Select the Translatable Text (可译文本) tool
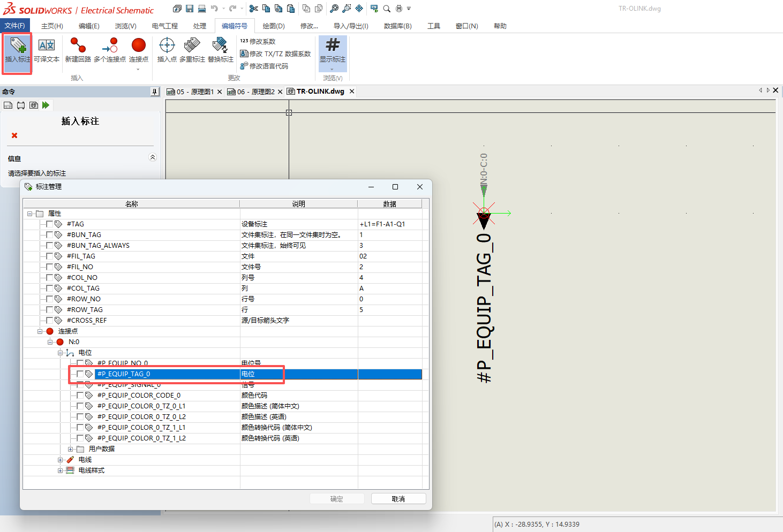Image resolution: width=783 pixels, height=532 pixels. [47, 47]
